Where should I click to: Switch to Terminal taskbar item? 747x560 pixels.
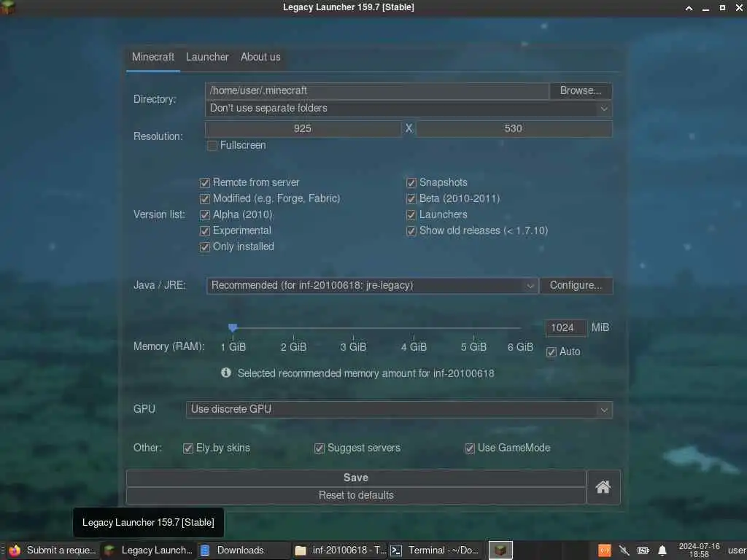coord(436,551)
